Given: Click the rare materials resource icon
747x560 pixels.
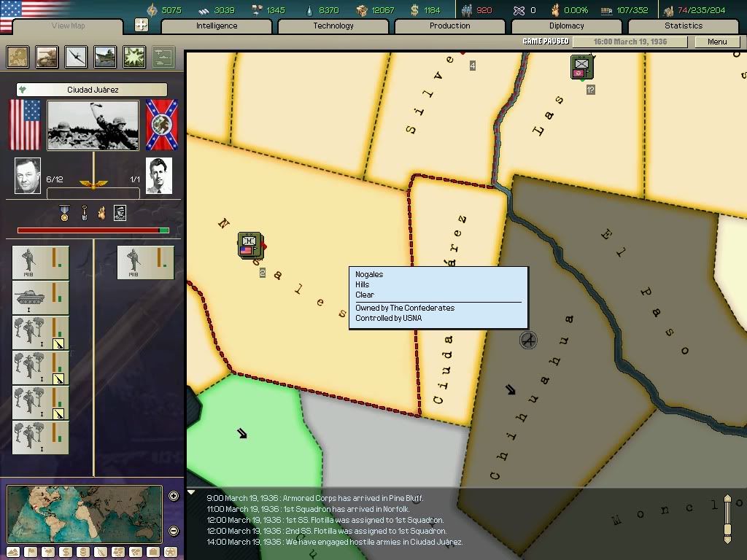Looking at the screenshot, I should click(257, 10).
